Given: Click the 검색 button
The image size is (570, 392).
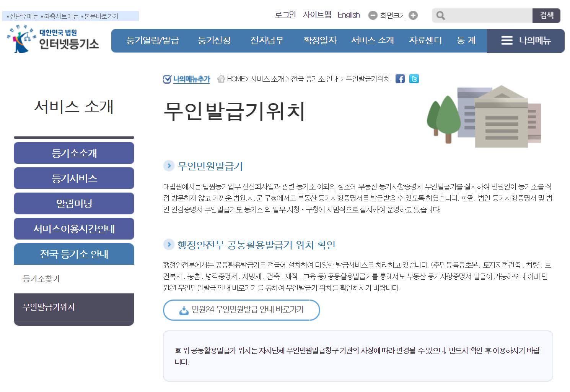Looking at the screenshot, I should [x=546, y=16].
